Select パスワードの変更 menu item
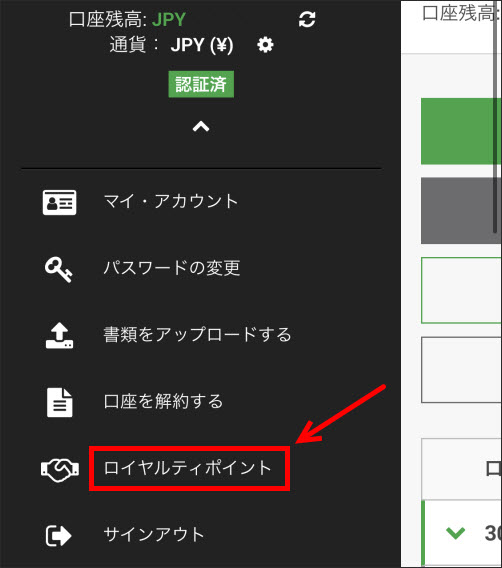Screen dimensions: 502x568 point(172,268)
